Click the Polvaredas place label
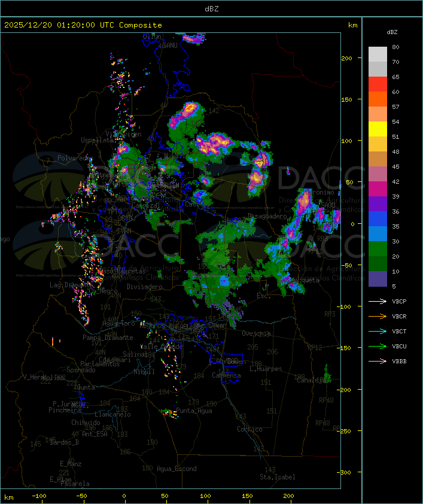The width and height of the screenshot is (423, 504). pos(75,158)
